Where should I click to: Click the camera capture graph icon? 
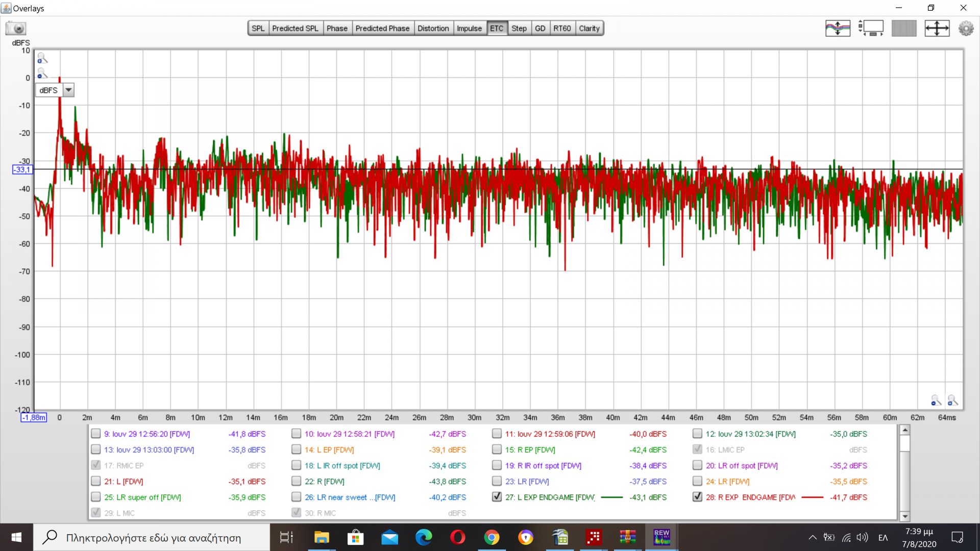point(16,28)
